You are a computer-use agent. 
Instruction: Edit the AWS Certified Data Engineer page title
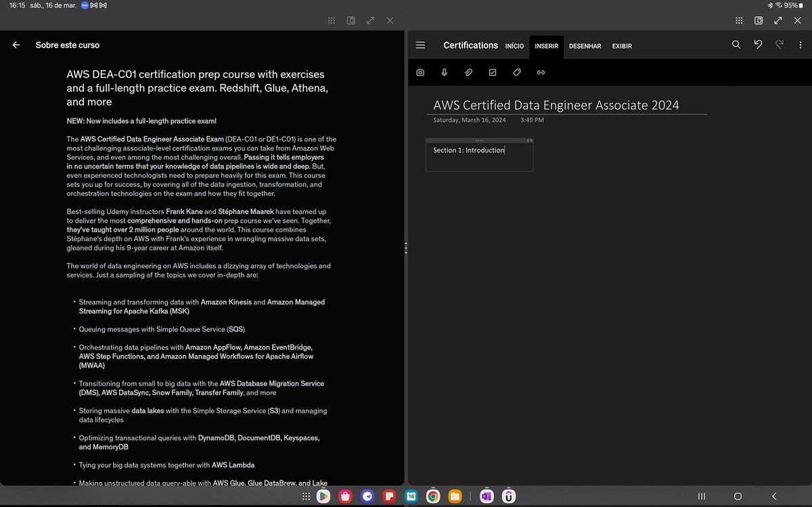[556, 105]
